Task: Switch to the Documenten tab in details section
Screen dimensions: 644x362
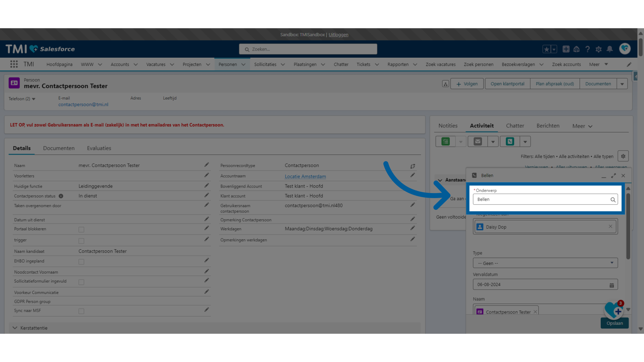Action: coord(59,148)
